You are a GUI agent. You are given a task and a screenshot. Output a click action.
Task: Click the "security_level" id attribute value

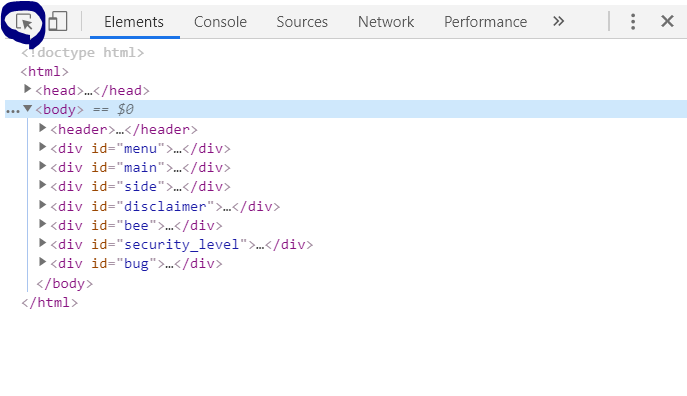click(x=182, y=245)
